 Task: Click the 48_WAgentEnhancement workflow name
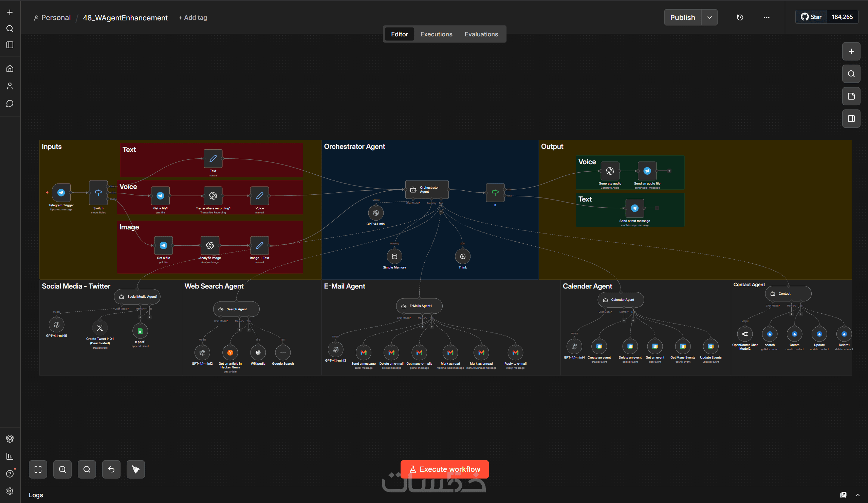click(x=125, y=18)
